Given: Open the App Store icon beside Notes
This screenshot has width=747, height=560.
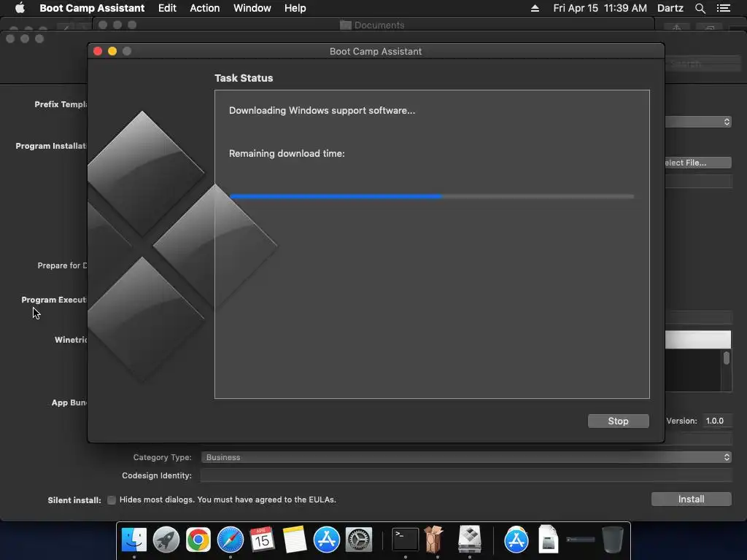Looking at the screenshot, I should (327, 540).
